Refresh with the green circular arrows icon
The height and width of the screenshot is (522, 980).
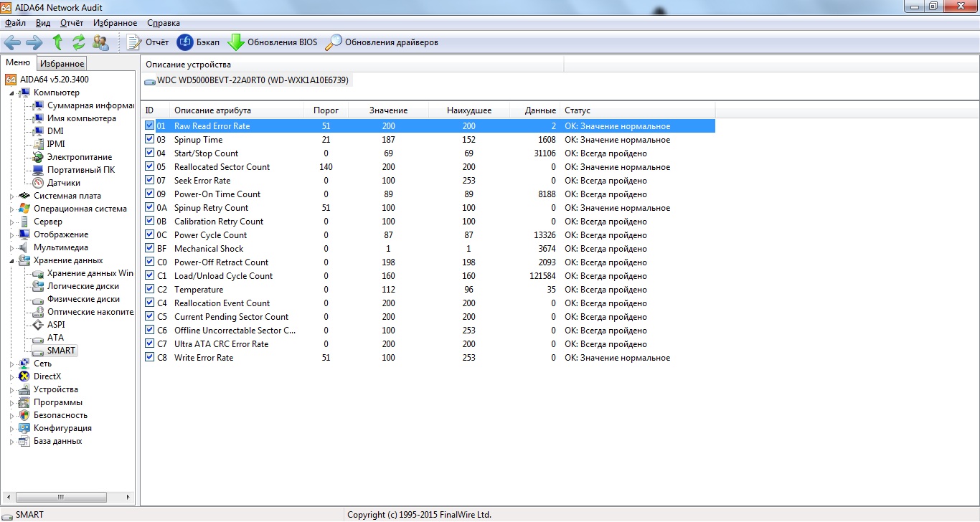[x=79, y=42]
